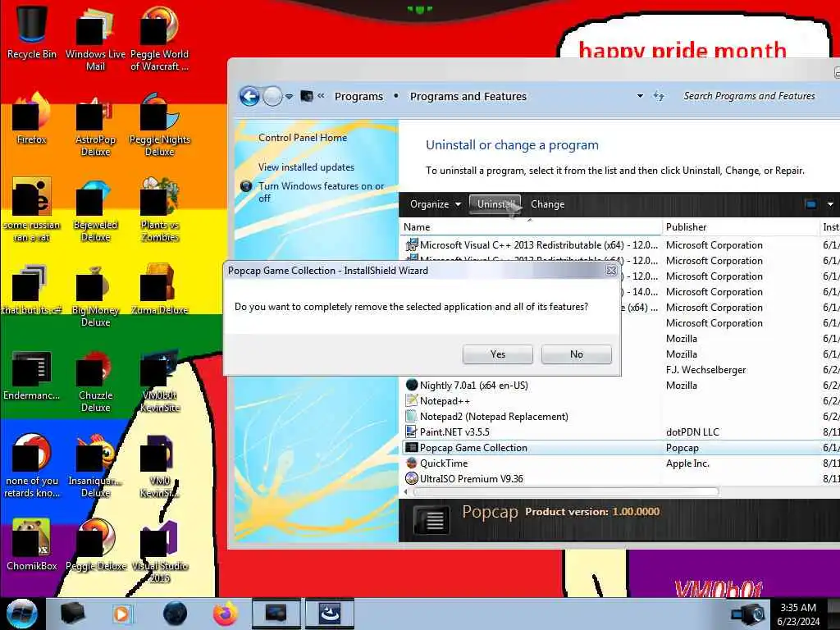Click the refresh icon in address bar
Viewport: 840px width, 630px height.
pos(659,97)
